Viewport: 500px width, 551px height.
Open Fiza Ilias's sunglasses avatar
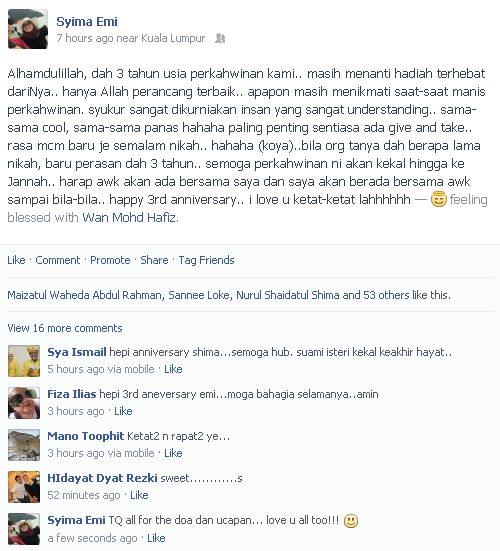click(24, 403)
